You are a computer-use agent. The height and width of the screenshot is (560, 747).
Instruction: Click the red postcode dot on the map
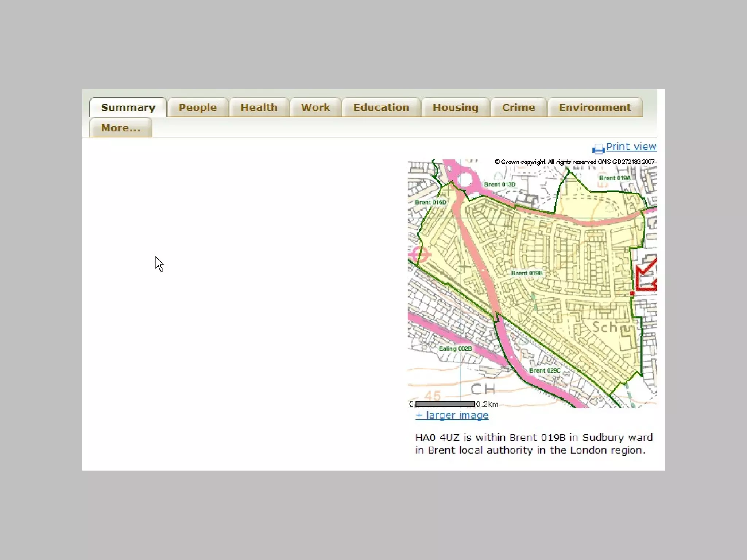click(x=632, y=293)
